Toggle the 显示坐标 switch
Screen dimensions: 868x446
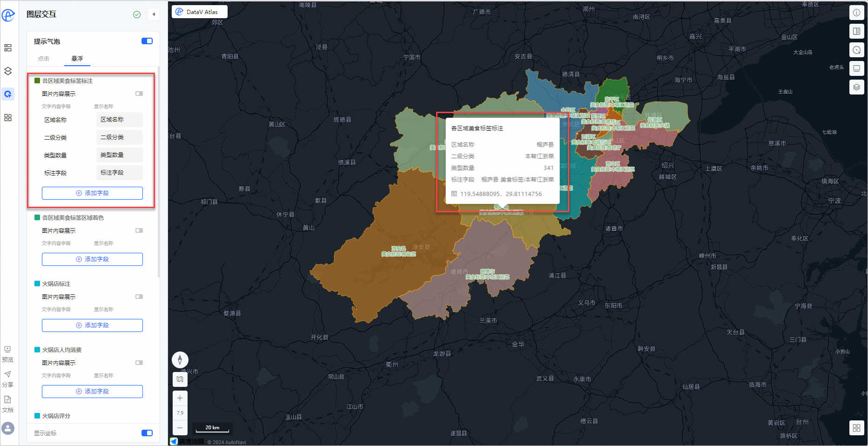tap(147, 433)
